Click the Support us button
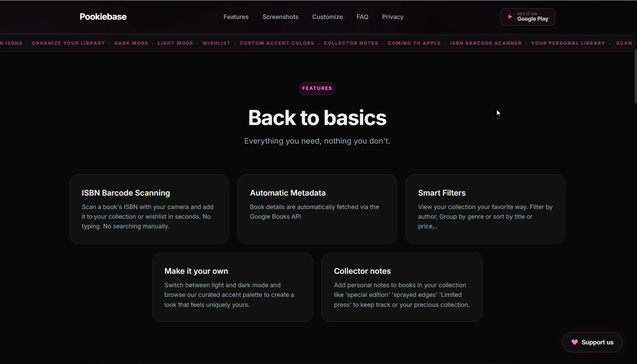Viewport: 637px width, 364px height. [x=593, y=342]
